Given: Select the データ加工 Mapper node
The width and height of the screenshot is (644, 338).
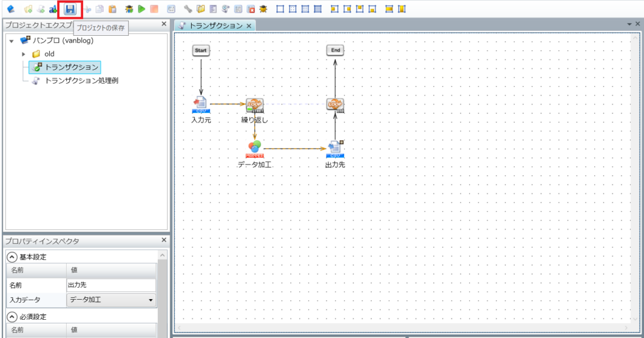Looking at the screenshot, I should (254, 149).
